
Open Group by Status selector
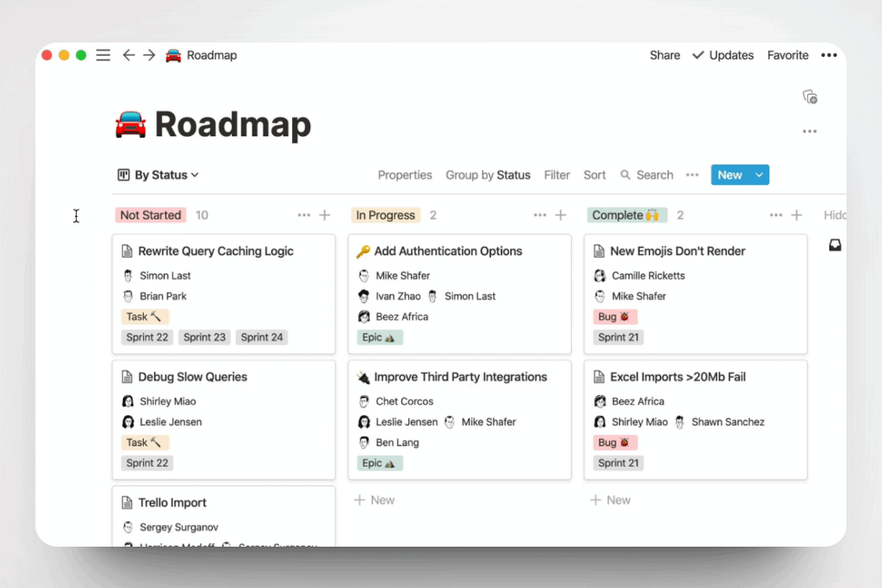click(488, 175)
